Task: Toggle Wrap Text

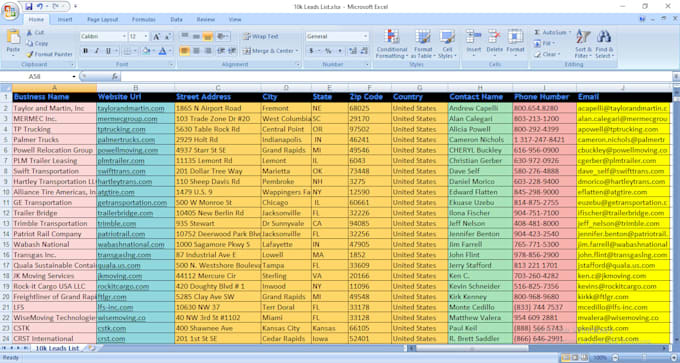Action: pos(261,36)
